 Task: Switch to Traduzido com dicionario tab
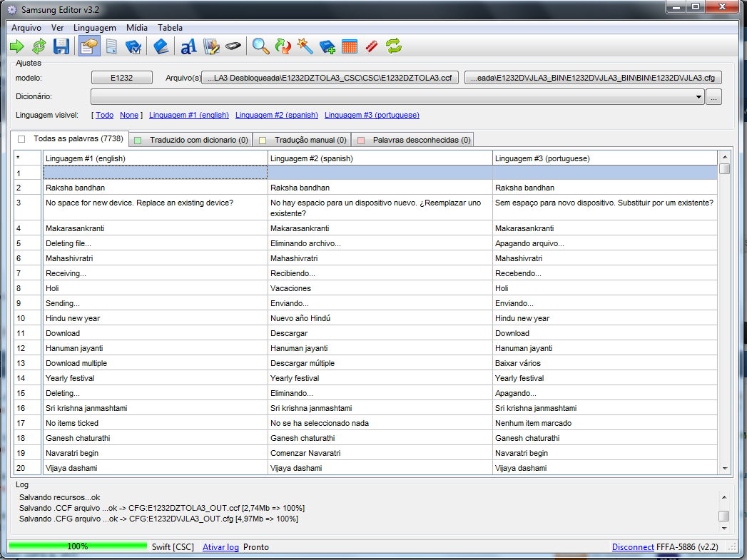tap(191, 140)
